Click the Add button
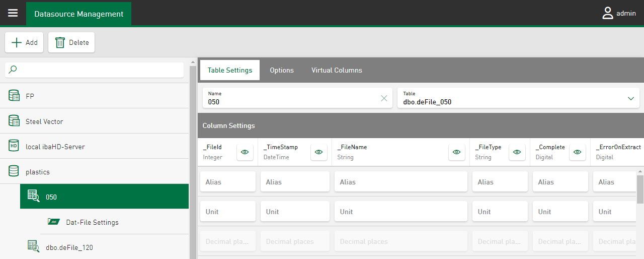The width and height of the screenshot is (644, 259). pos(24,43)
